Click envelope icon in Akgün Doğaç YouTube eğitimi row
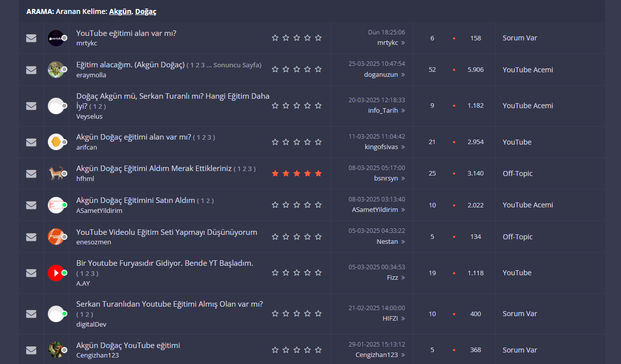This screenshot has height=364, width=621. tap(31, 350)
